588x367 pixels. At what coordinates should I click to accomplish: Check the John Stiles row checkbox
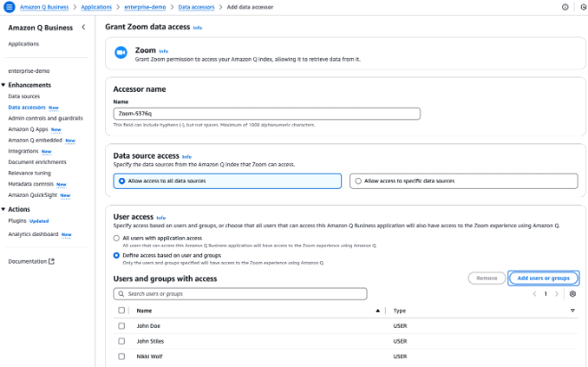tap(121, 341)
